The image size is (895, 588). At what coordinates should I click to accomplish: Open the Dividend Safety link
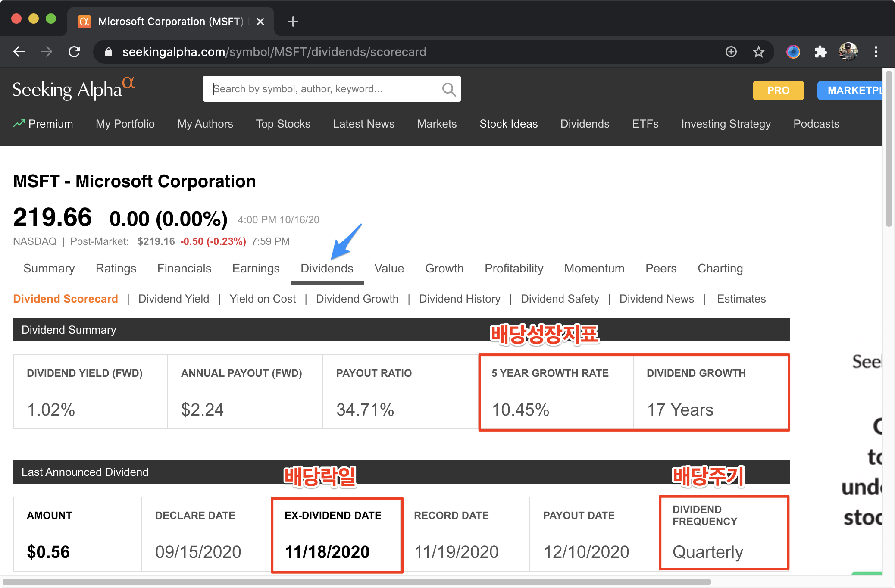click(560, 299)
